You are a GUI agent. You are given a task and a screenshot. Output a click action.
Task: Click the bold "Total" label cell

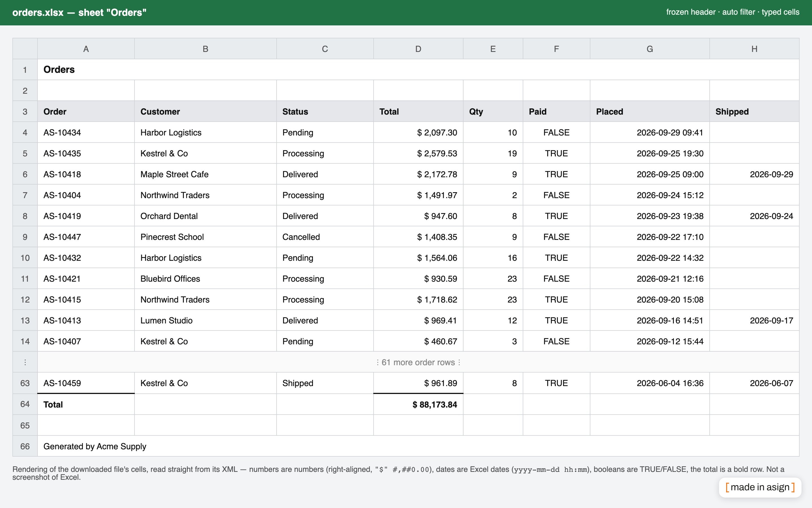[x=86, y=404]
